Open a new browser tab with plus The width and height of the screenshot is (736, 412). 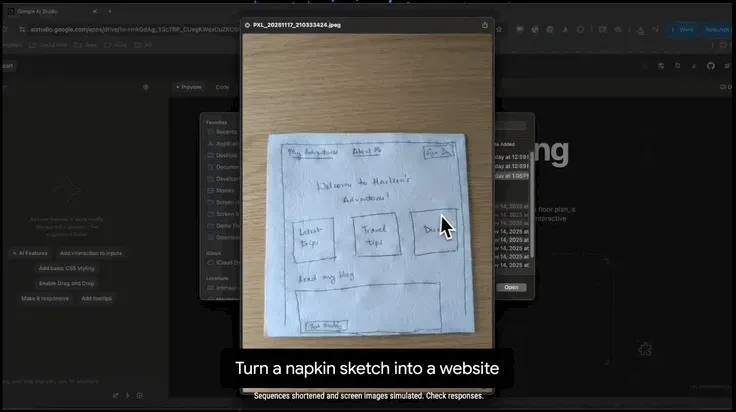[x=110, y=11]
